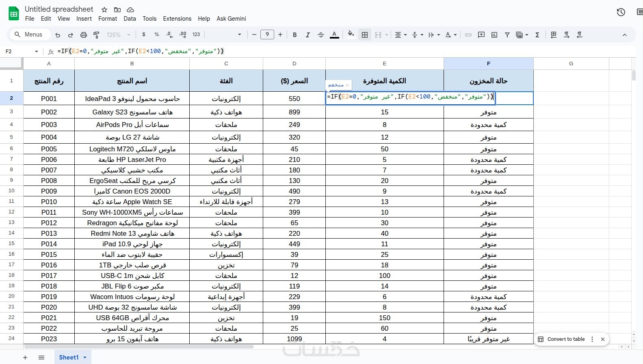
Task: Select column F header
Action: coord(489,63)
